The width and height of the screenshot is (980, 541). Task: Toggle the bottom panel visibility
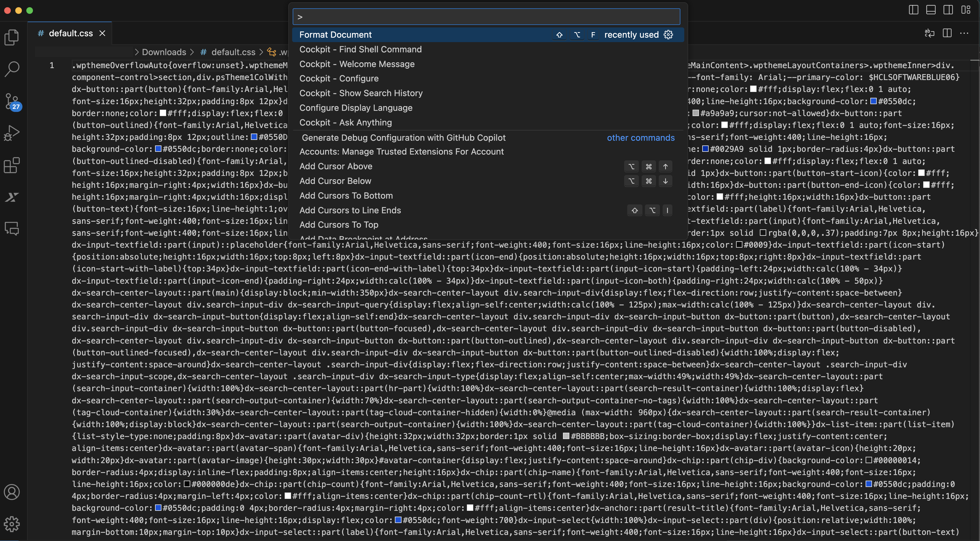931,10
